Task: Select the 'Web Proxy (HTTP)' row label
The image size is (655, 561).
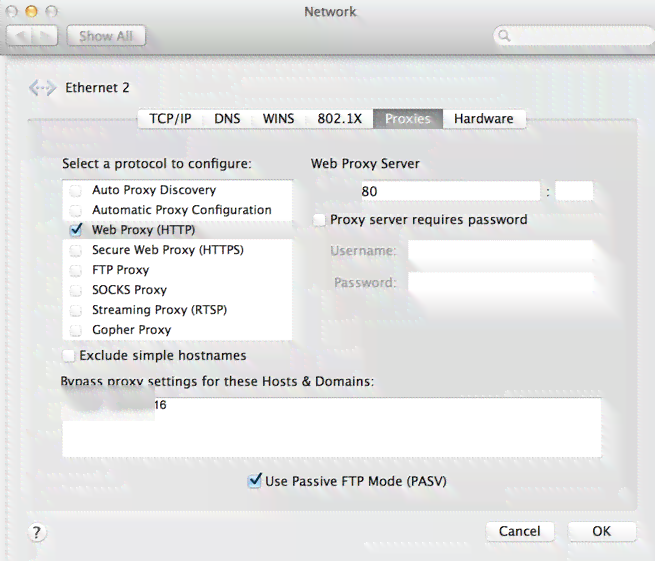Action: pyautogui.click(x=143, y=230)
